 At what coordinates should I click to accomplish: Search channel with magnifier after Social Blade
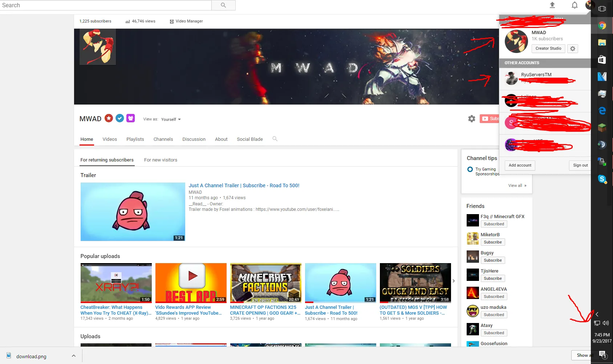click(x=275, y=139)
